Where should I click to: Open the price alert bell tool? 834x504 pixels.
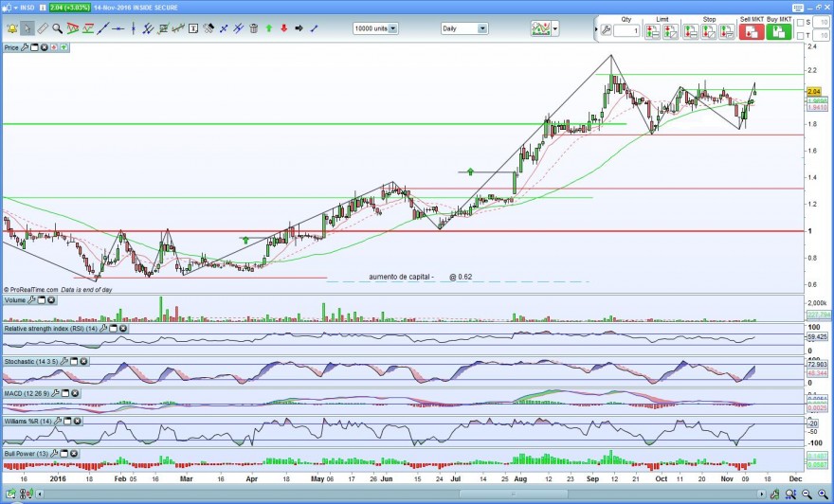point(11,28)
